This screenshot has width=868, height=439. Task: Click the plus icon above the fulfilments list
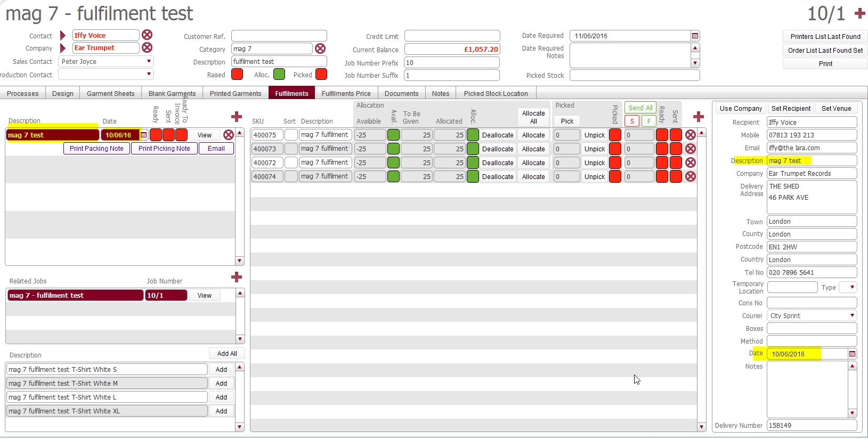tap(237, 117)
